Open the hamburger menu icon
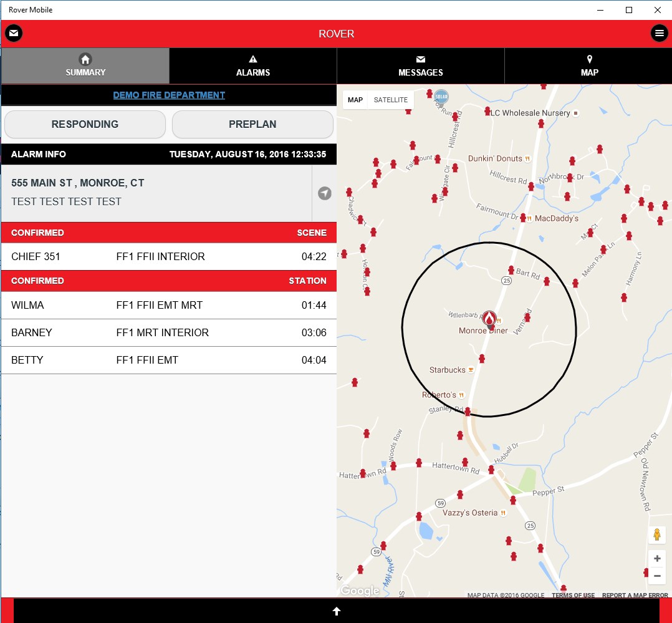Screen dimensions: 672x623 tap(659, 33)
